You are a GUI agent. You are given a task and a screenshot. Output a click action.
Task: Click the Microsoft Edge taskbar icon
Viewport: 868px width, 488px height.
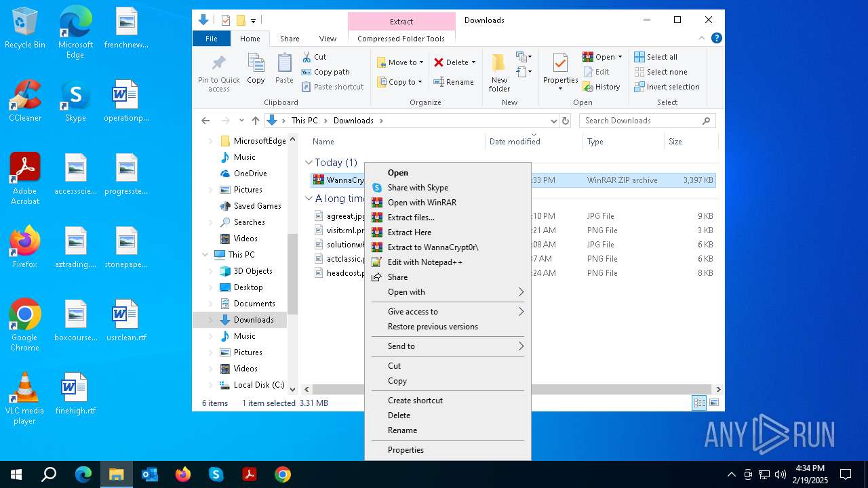click(x=83, y=474)
